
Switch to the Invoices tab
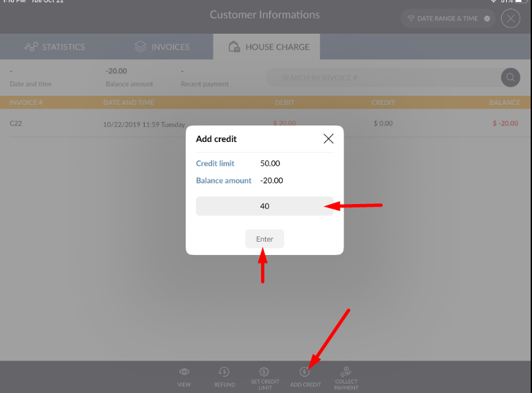click(x=162, y=47)
